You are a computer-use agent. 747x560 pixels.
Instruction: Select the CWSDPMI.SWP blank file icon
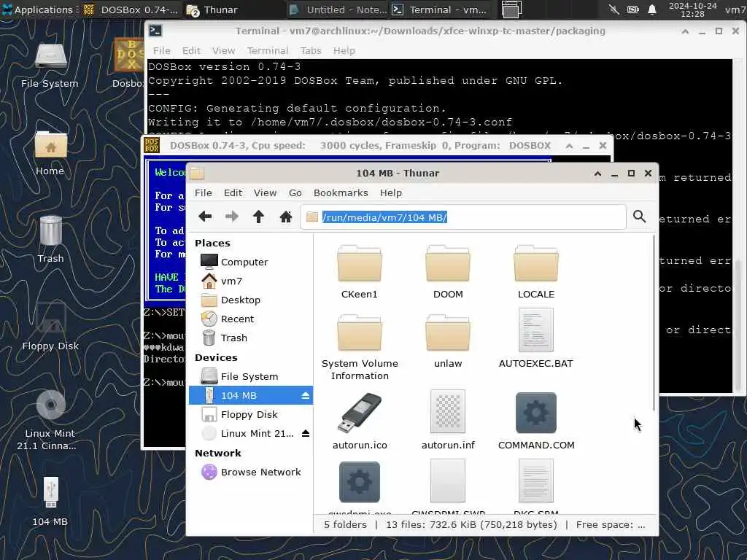pyautogui.click(x=448, y=481)
